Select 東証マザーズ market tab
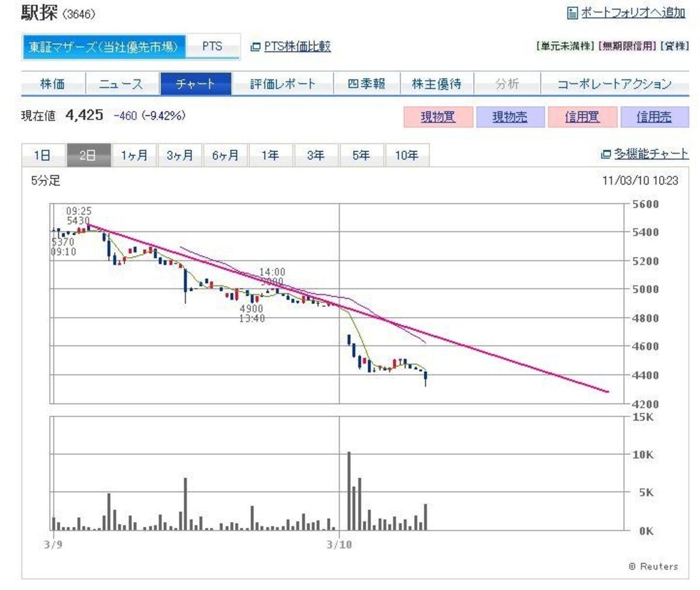700x590 pixels. tap(104, 46)
